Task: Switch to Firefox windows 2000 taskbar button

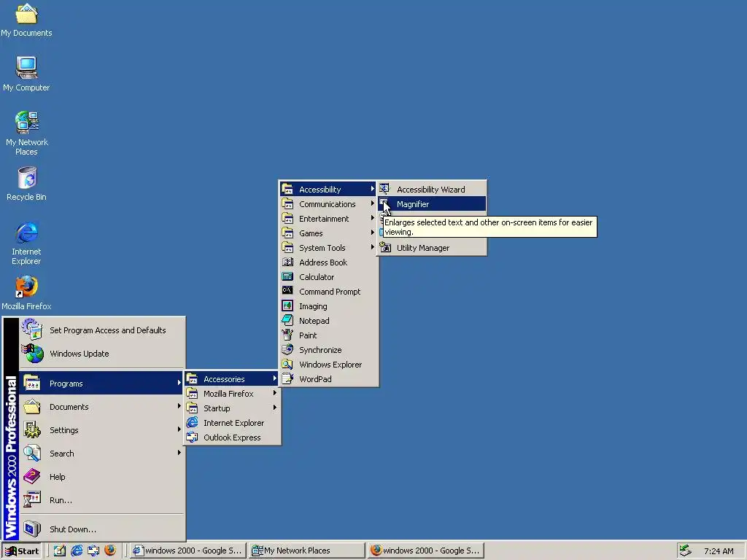Action: pos(426,551)
